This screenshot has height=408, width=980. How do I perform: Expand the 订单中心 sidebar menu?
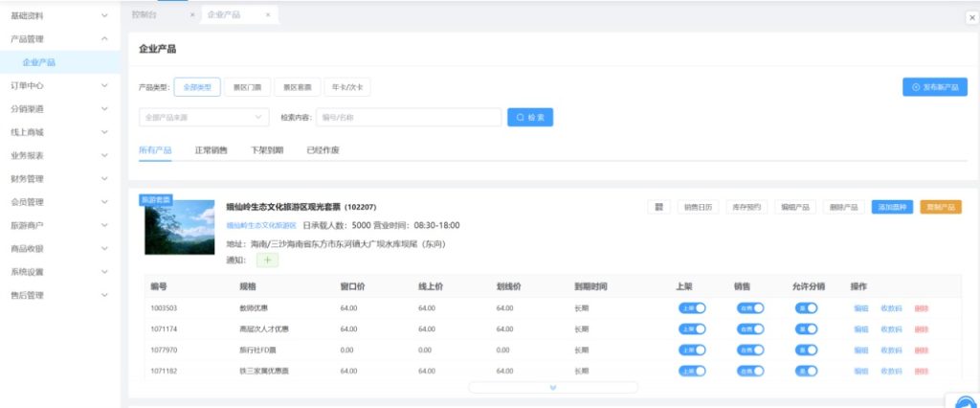point(60,85)
